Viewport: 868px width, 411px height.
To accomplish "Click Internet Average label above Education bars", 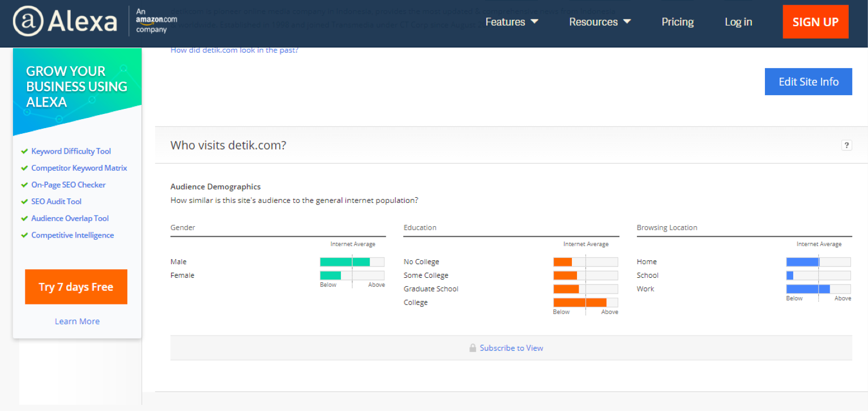I will 586,244.
